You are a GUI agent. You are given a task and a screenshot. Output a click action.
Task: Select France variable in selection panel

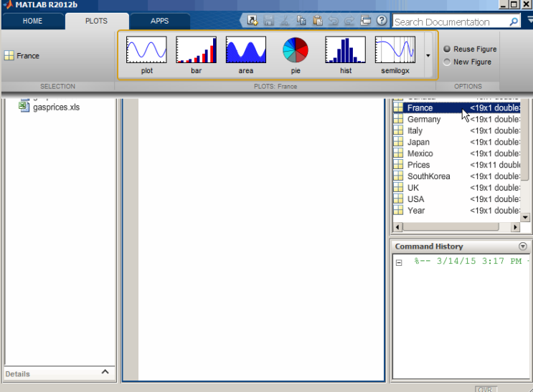pos(22,56)
